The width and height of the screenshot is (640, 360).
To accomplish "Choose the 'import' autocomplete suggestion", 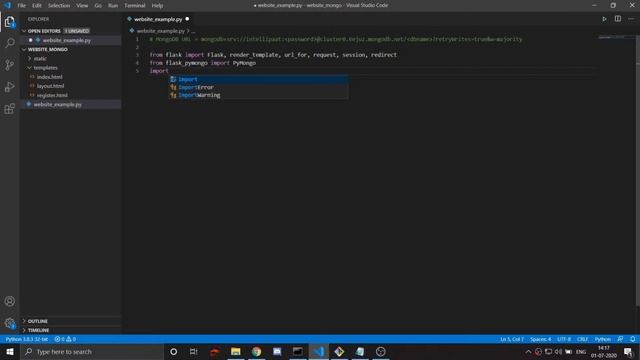I will (259, 79).
